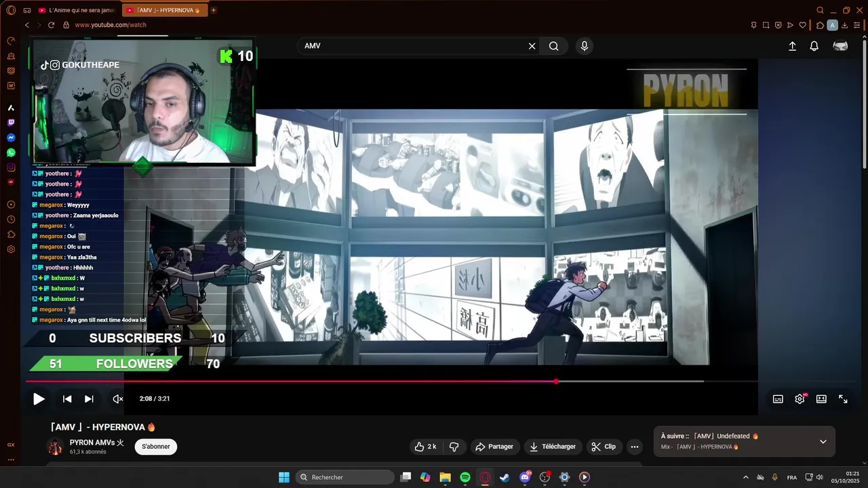Click the Partager share button
Image resolution: width=868 pixels, height=488 pixels.
pos(494,447)
